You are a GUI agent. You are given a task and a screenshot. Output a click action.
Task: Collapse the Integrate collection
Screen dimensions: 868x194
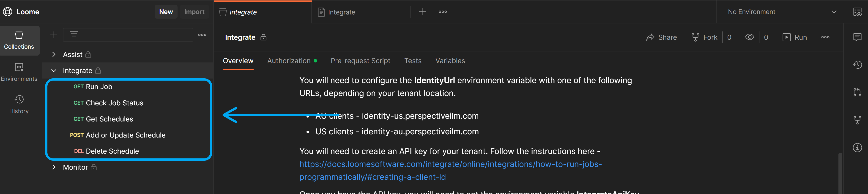(x=54, y=71)
